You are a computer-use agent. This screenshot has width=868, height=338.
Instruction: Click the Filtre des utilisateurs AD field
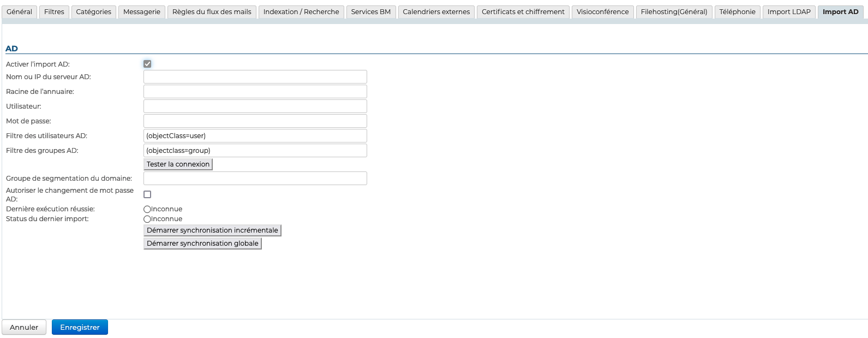click(x=255, y=136)
